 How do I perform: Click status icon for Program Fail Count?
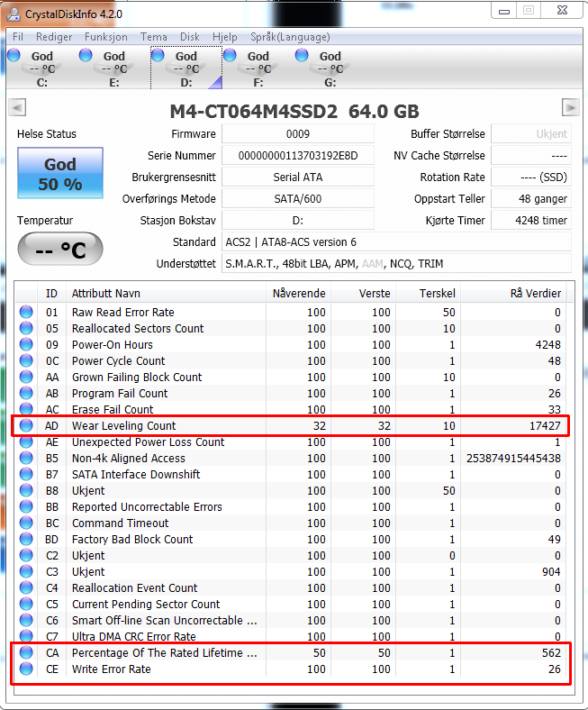click(x=26, y=393)
